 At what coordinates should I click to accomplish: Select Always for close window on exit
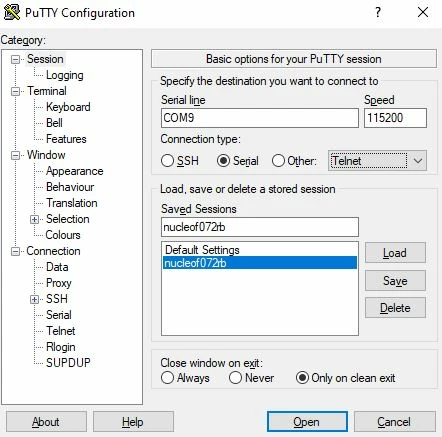167,378
